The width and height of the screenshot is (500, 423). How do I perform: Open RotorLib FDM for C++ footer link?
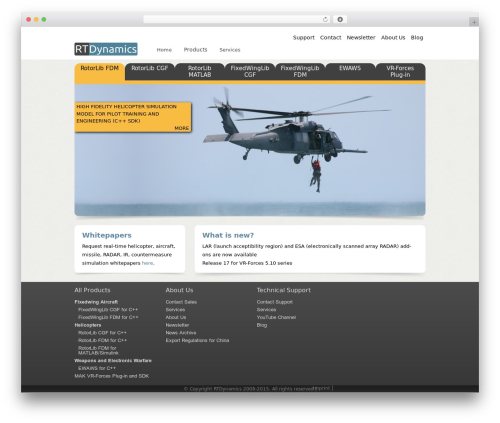tap(102, 340)
